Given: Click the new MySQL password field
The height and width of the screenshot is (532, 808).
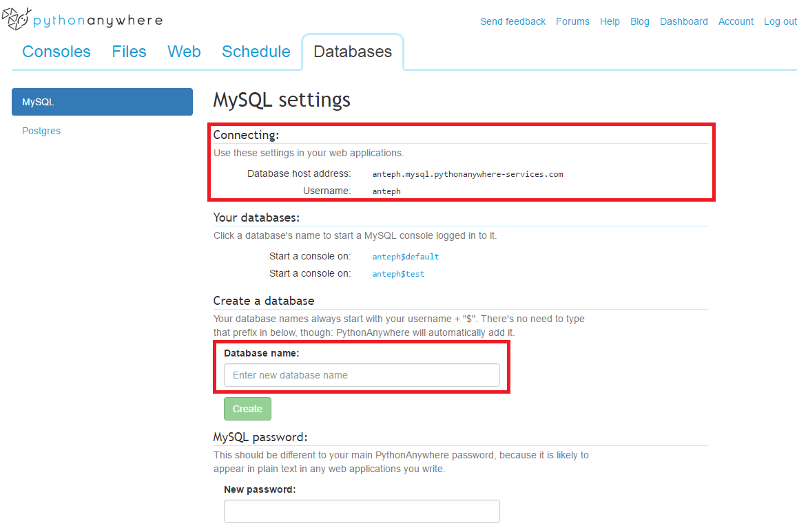Looking at the screenshot, I should click(x=362, y=511).
